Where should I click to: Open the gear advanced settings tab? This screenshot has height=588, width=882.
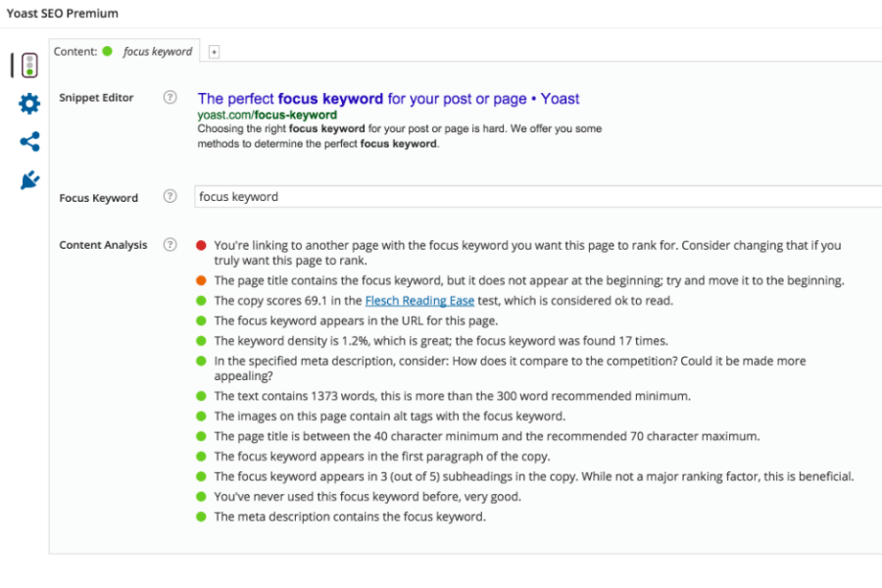(29, 104)
